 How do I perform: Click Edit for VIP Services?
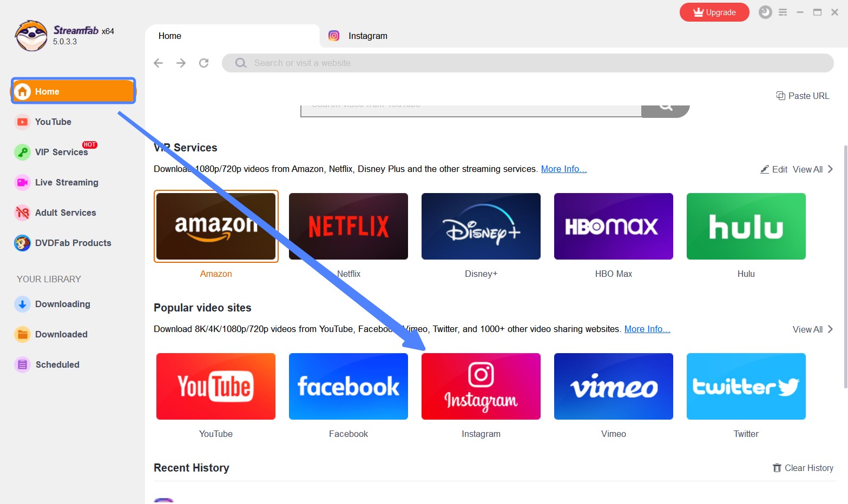[774, 169]
